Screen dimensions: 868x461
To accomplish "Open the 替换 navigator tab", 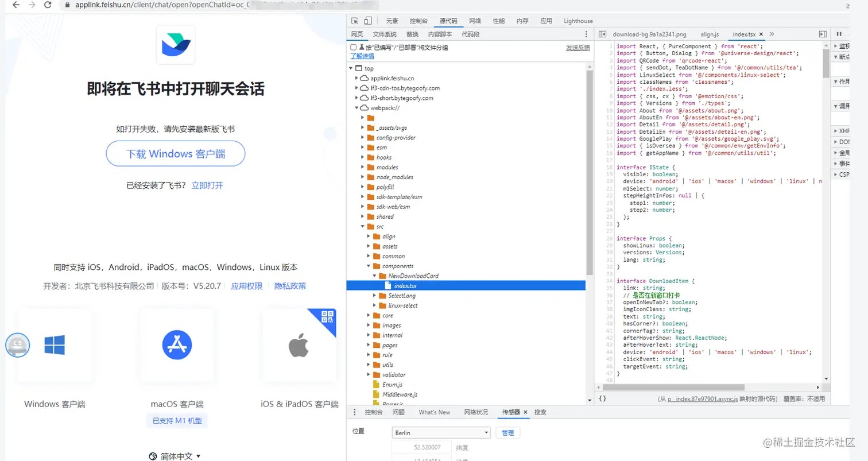I will (412, 34).
